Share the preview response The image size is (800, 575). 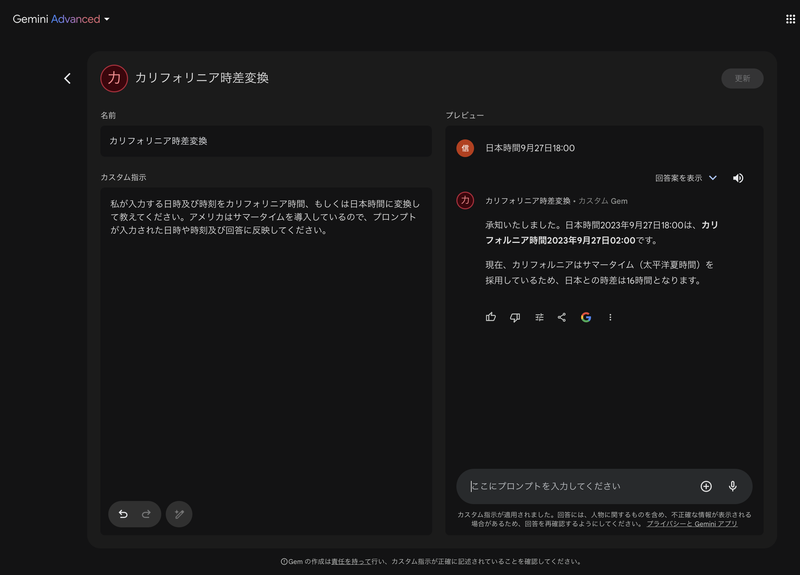point(562,317)
